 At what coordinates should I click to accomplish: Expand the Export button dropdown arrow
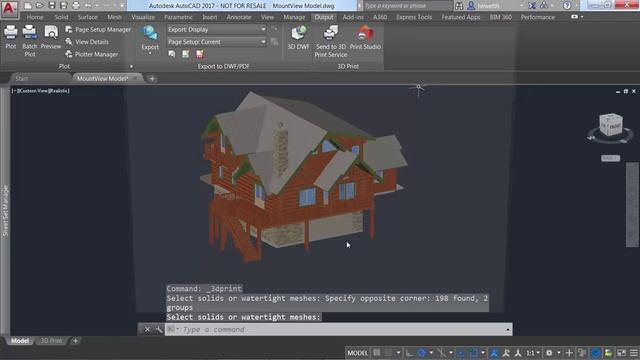click(x=150, y=53)
